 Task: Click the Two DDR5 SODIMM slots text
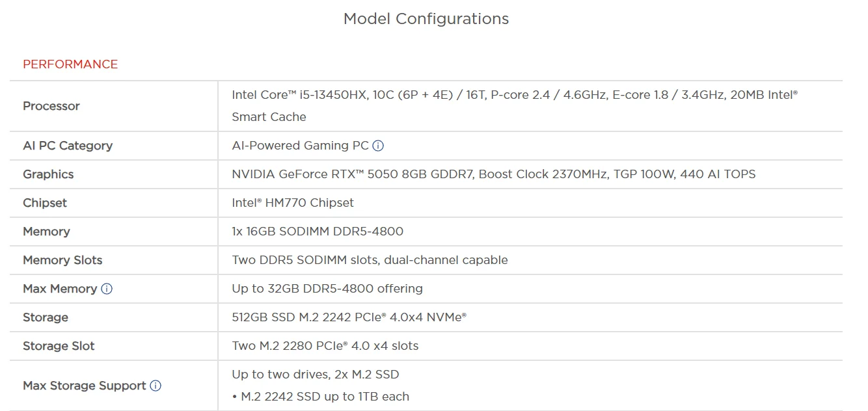coord(370,260)
